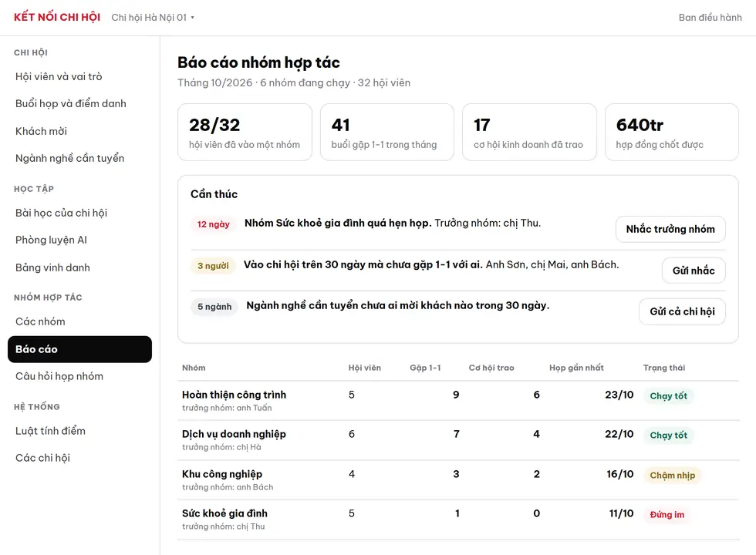Open Buổi họp và điểm danh
Image resolution: width=756 pixels, height=555 pixels.
click(x=79, y=103)
